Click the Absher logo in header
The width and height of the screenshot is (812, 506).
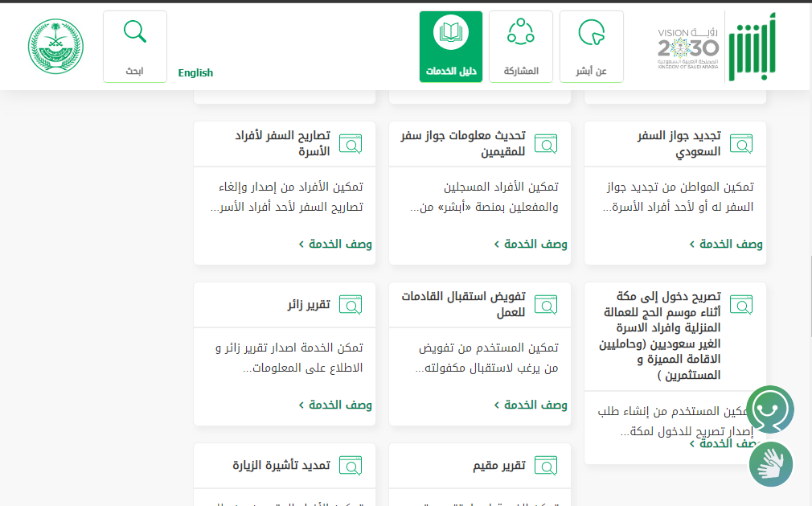[x=753, y=47]
